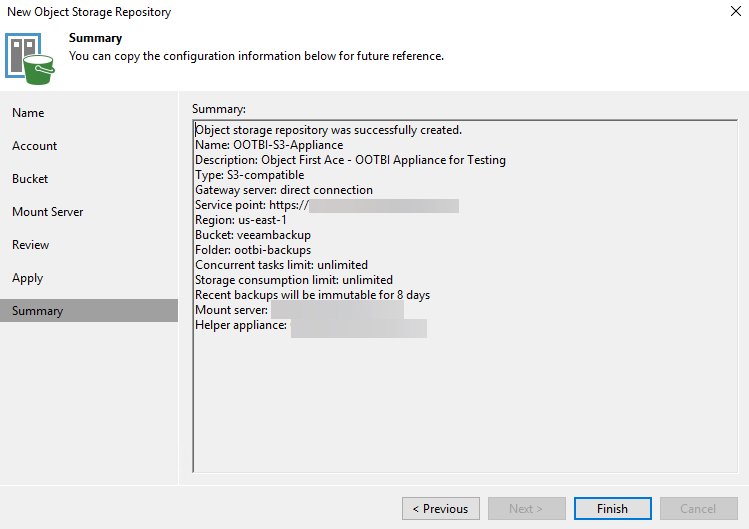This screenshot has height=529, width=749.
Task: Click the immutable for 8 days line
Action: coord(312,295)
